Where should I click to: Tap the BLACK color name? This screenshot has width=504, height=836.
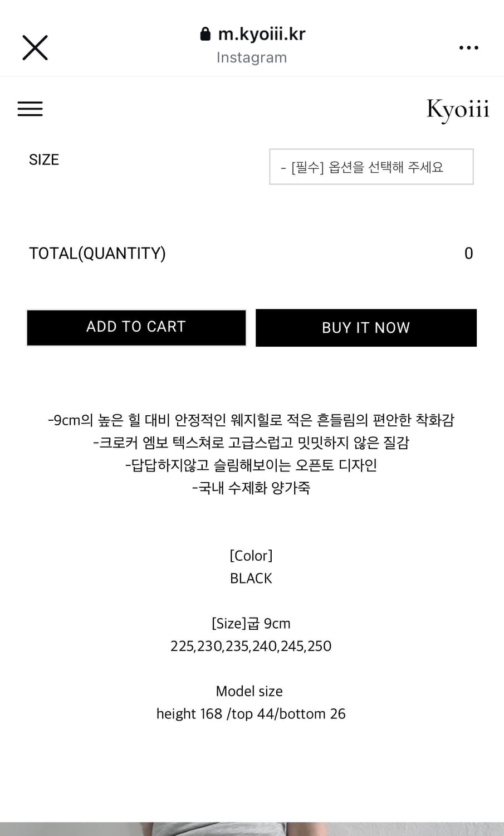[251, 579]
